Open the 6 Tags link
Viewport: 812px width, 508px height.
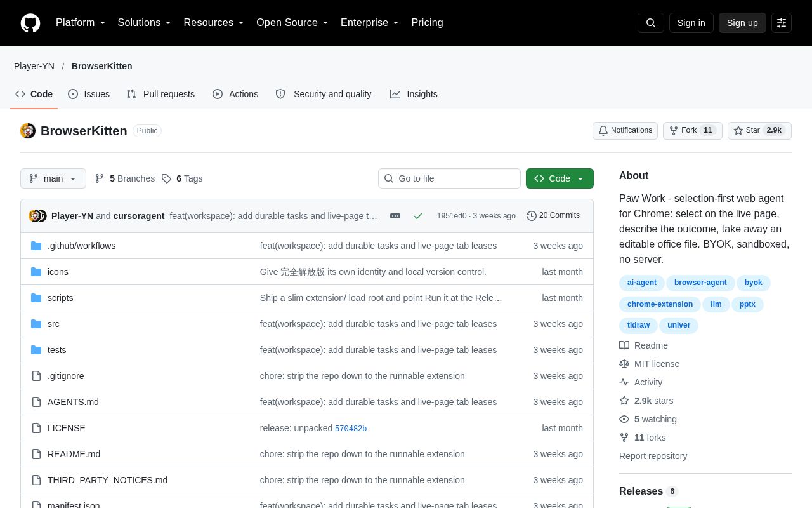(x=182, y=178)
